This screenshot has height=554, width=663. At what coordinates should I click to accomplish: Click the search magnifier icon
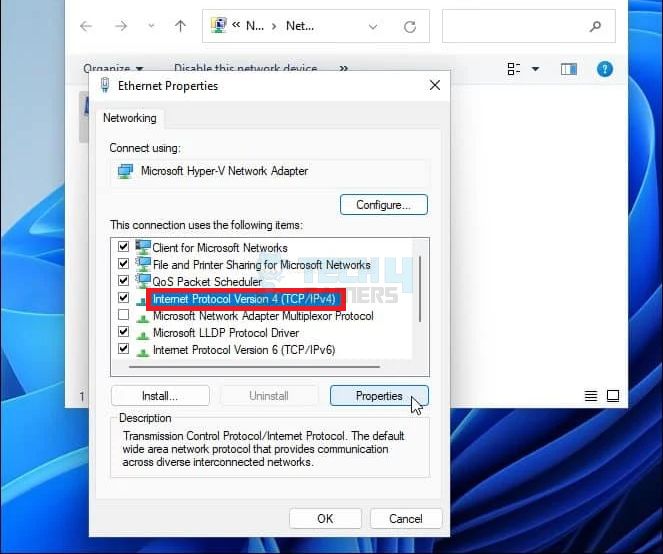point(595,27)
